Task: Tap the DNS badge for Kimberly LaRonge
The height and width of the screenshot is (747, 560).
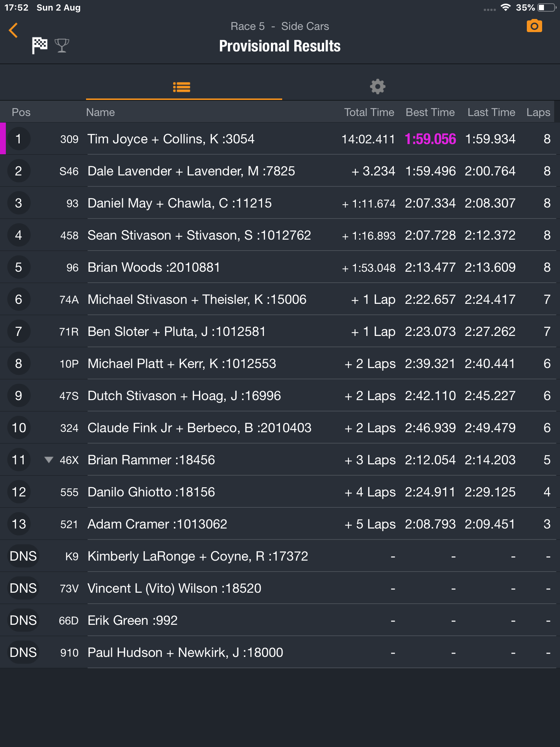Action: pos(23,556)
